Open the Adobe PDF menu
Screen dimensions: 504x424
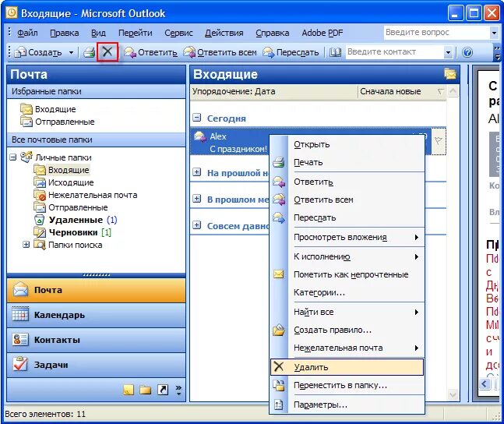point(322,33)
